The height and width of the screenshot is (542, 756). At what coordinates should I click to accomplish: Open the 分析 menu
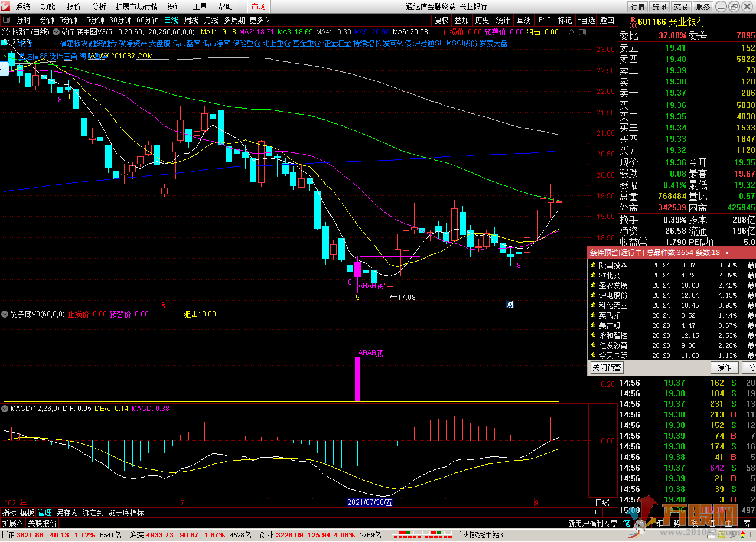[x=99, y=6]
